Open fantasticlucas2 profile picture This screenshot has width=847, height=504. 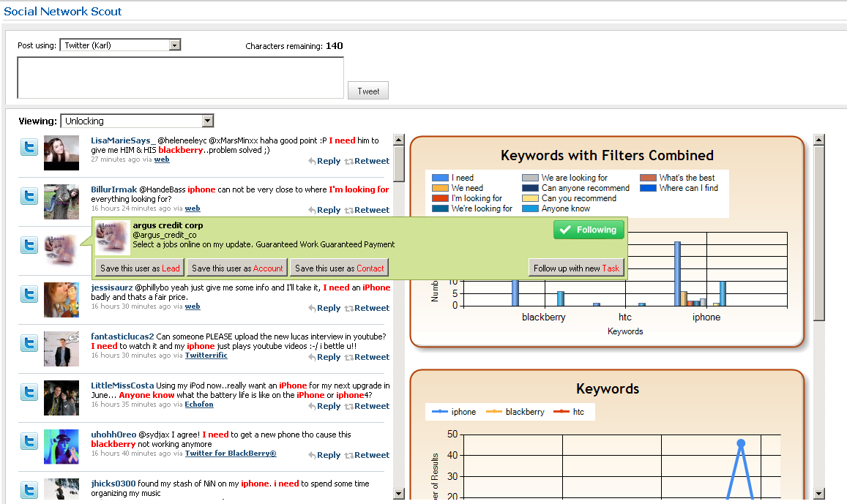61,349
